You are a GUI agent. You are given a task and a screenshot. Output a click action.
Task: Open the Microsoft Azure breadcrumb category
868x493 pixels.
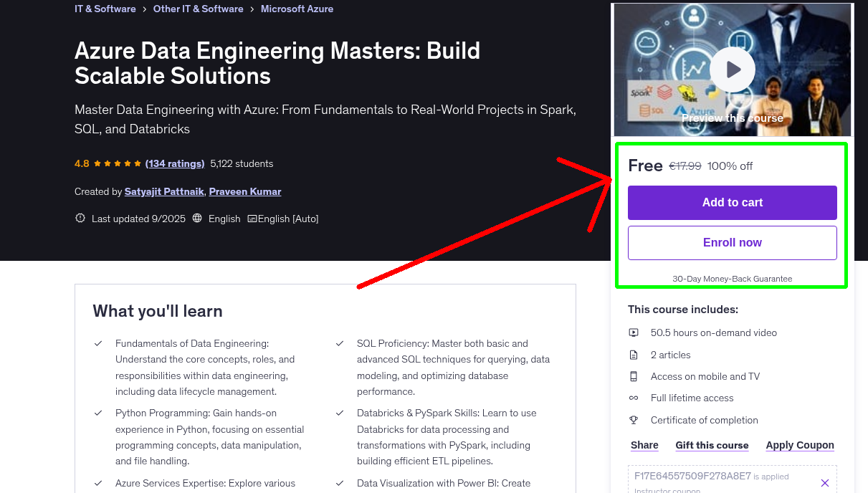[x=297, y=9]
